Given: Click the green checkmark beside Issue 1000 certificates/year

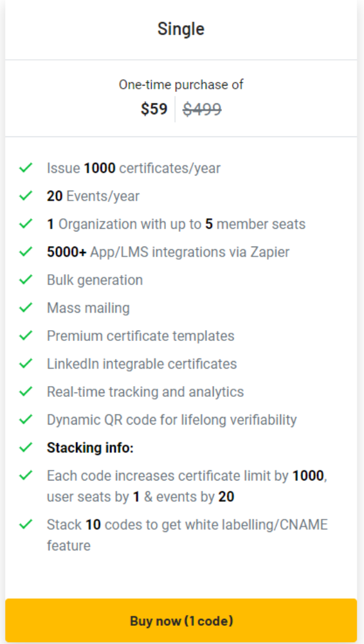Looking at the screenshot, I should tap(25, 167).
